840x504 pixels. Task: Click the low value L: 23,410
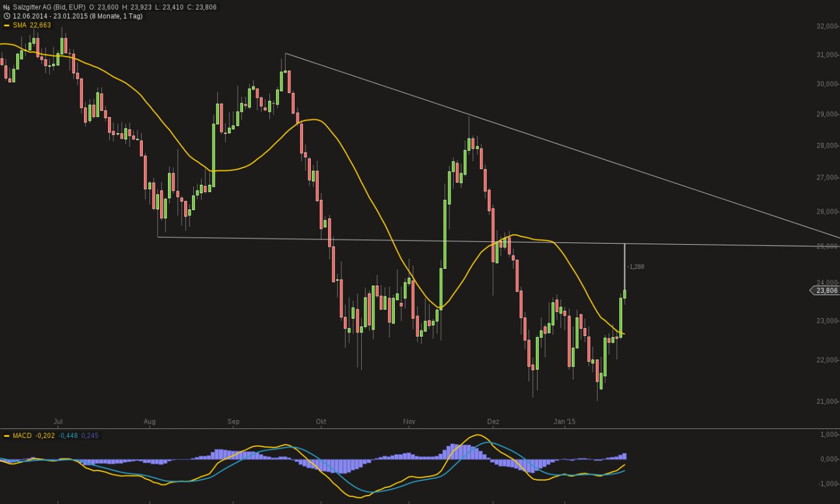[x=168, y=7]
